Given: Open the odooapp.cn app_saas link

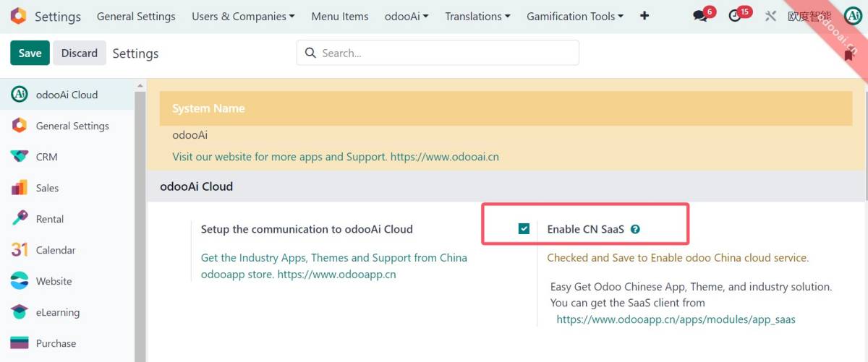Looking at the screenshot, I should pyautogui.click(x=676, y=319).
